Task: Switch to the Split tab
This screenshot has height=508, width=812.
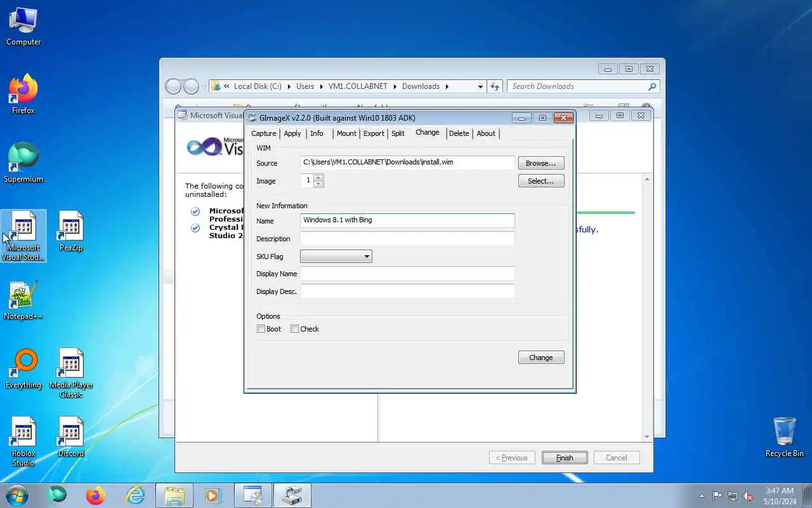Action: coord(398,133)
